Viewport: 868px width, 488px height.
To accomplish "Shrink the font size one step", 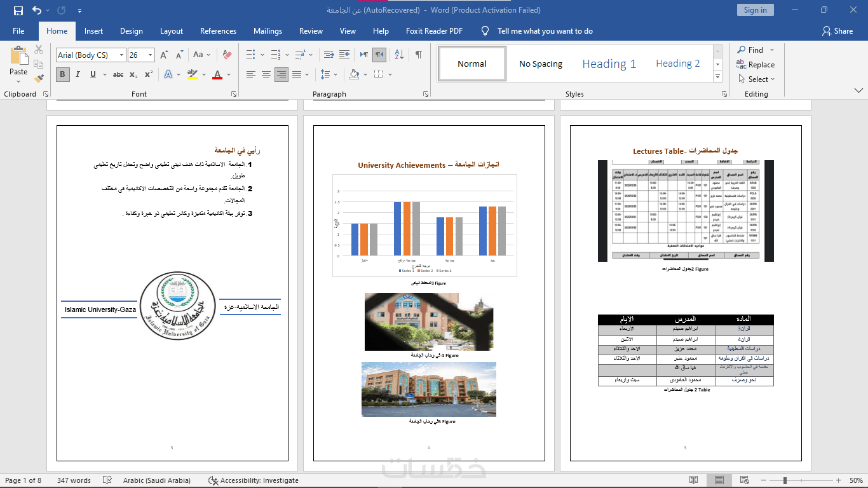I will [x=179, y=55].
